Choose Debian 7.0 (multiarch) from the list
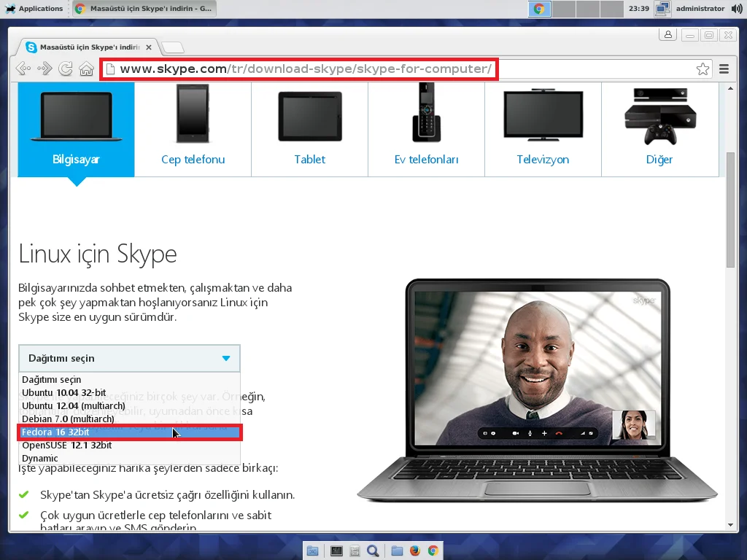The width and height of the screenshot is (747, 560). click(x=130, y=419)
